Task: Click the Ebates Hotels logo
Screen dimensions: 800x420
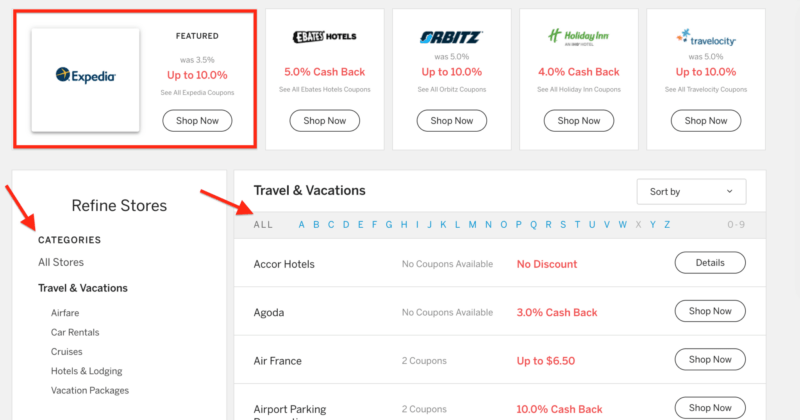Action: [324, 37]
